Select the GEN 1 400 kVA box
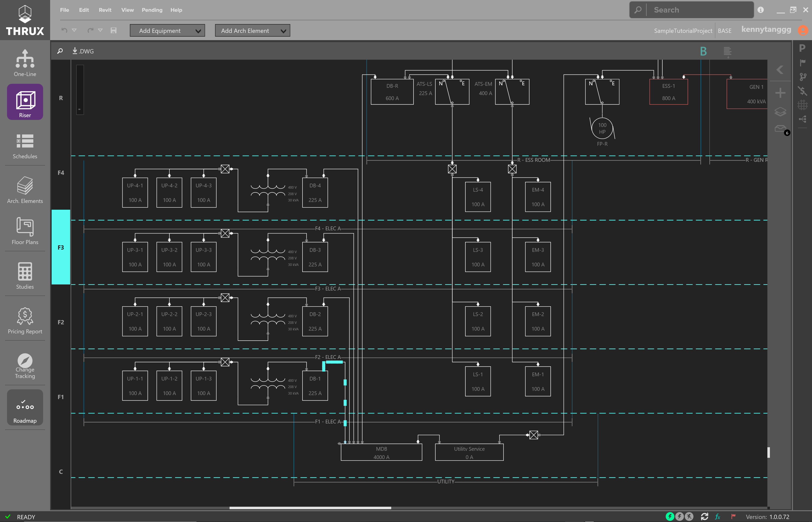The height and width of the screenshot is (522, 812). (747, 94)
